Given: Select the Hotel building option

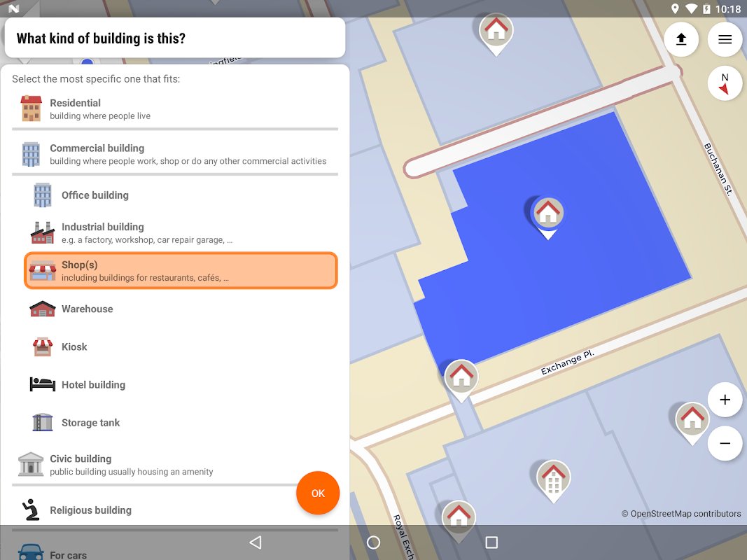Looking at the screenshot, I should tap(181, 385).
